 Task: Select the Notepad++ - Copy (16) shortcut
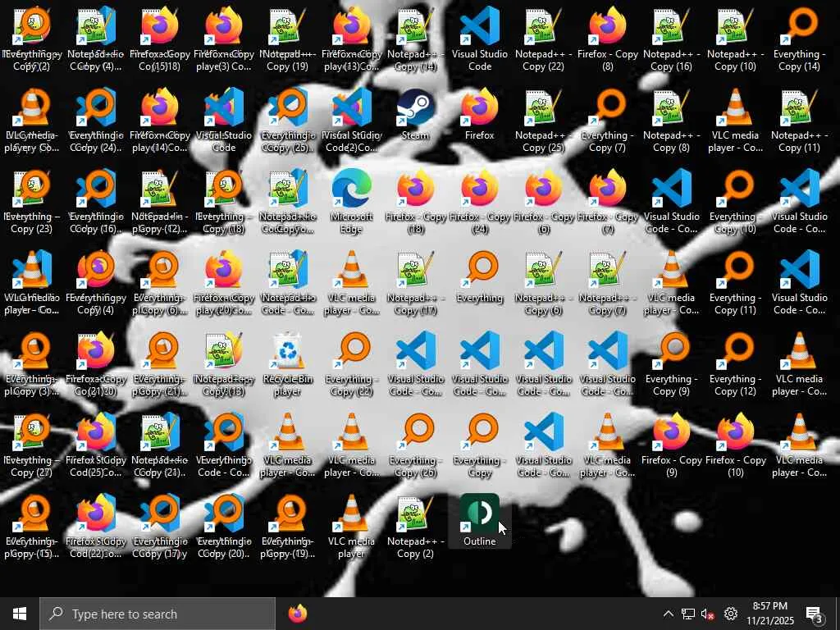coord(671,40)
